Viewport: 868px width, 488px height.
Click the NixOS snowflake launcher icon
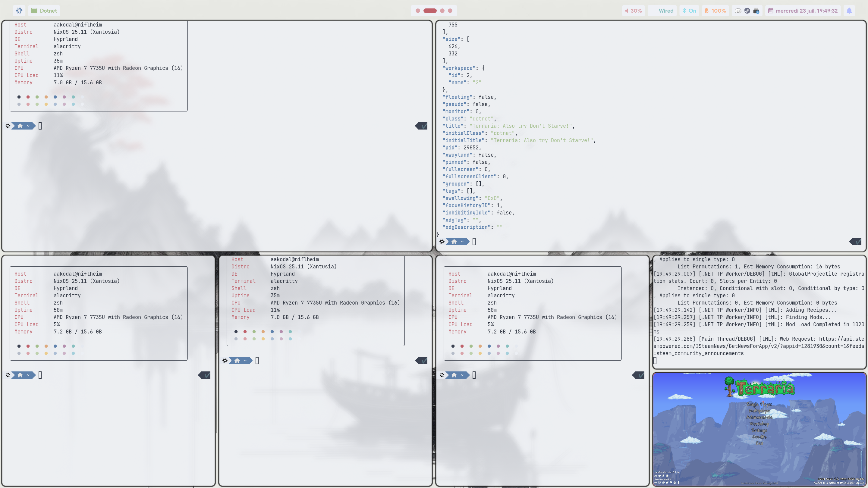(19, 11)
